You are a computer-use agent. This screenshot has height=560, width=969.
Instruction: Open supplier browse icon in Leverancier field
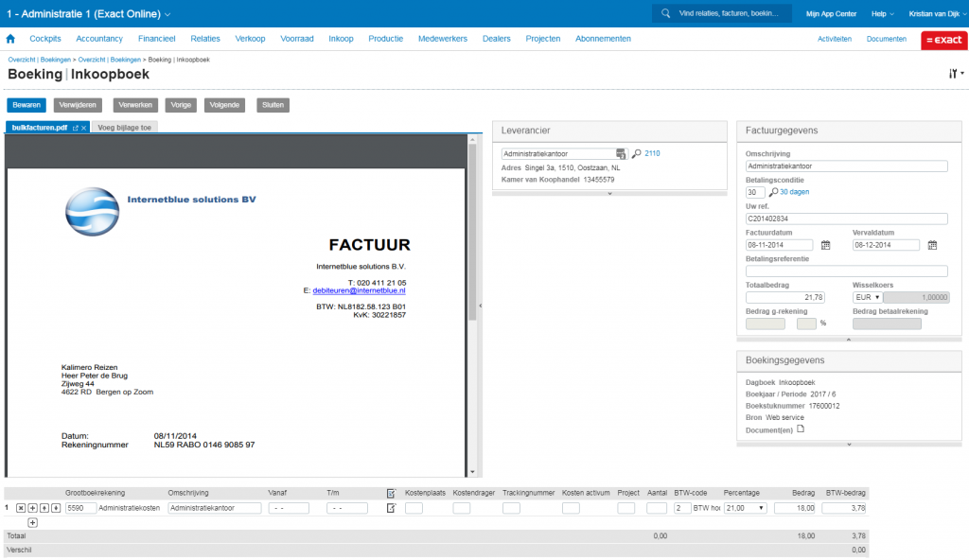[621, 154]
